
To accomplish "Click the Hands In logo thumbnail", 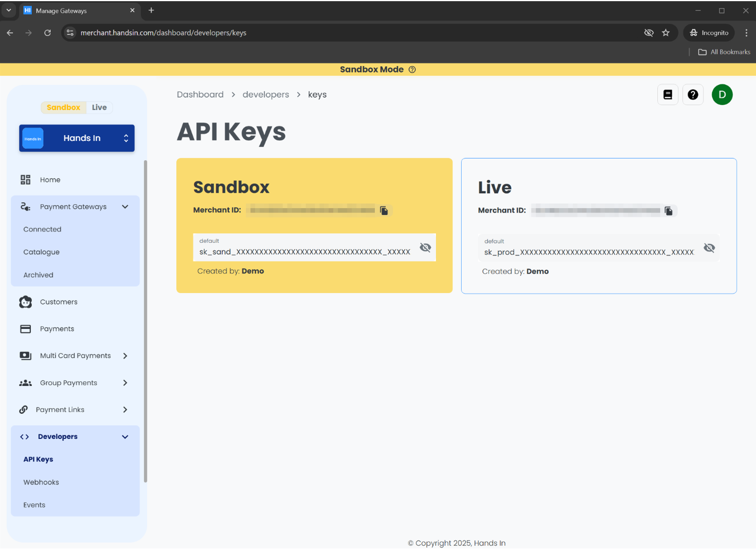I will tap(33, 139).
